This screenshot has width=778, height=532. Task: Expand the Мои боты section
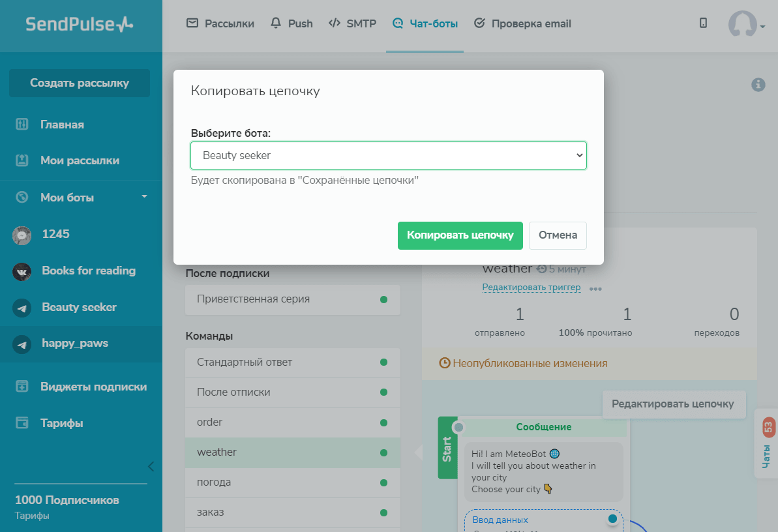(x=144, y=197)
